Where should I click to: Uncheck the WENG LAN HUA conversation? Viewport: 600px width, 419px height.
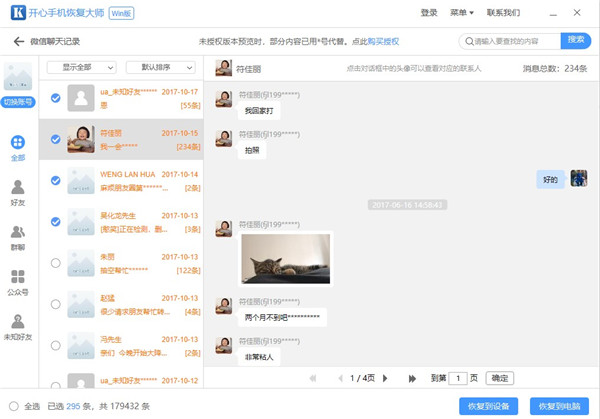click(55, 181)
